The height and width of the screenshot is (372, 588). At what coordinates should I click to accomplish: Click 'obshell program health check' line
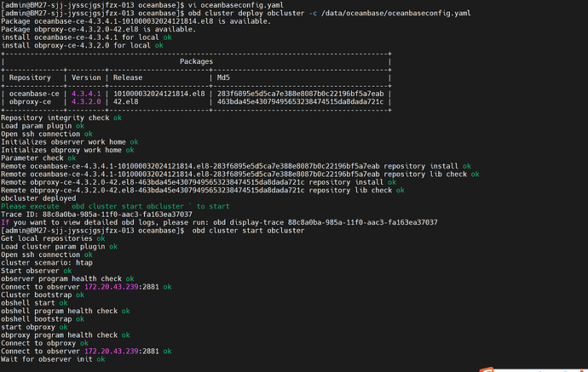pos(66,312)
